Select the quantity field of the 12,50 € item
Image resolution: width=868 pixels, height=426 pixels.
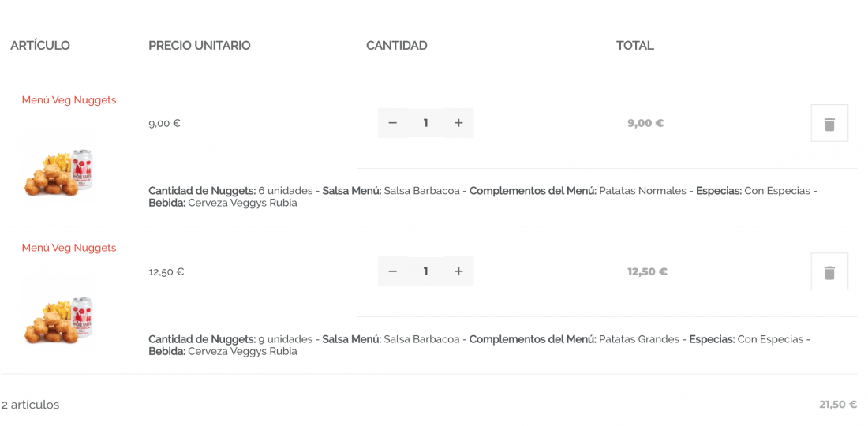coord(425,271)
